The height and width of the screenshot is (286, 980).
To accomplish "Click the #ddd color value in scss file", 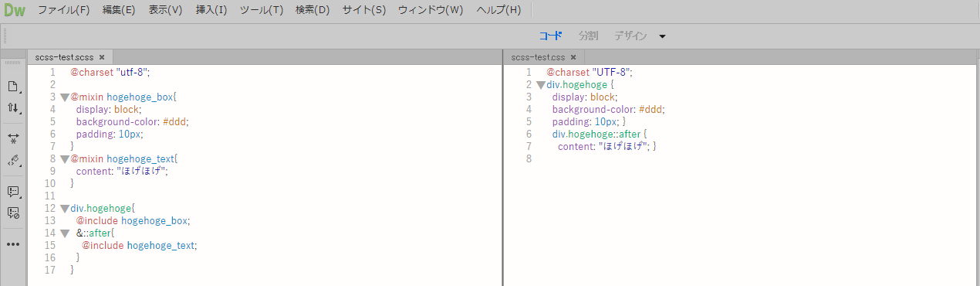I will coord(175,121).
